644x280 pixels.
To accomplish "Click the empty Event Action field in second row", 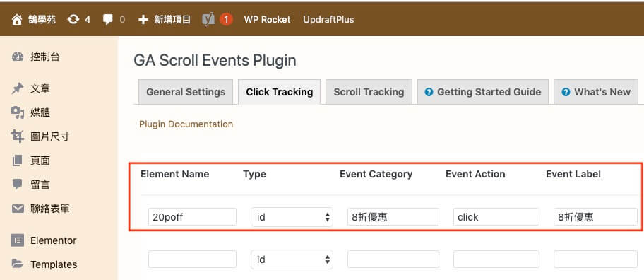I will click(496, 259).
